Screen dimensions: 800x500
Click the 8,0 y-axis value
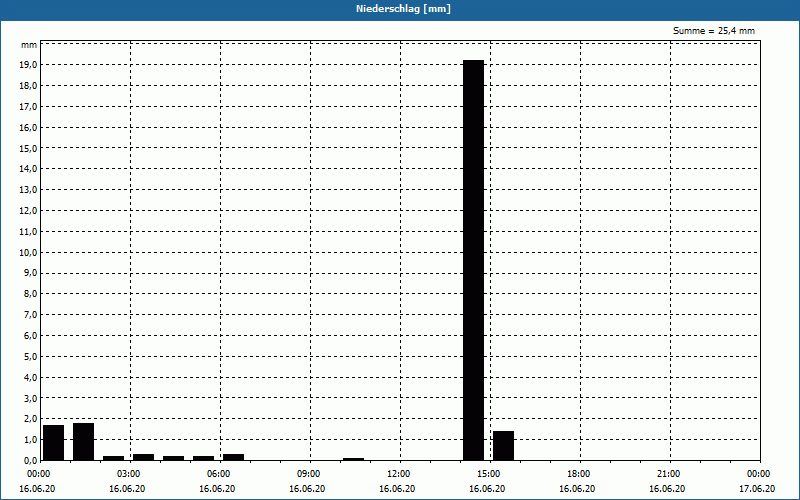(31, 294)
